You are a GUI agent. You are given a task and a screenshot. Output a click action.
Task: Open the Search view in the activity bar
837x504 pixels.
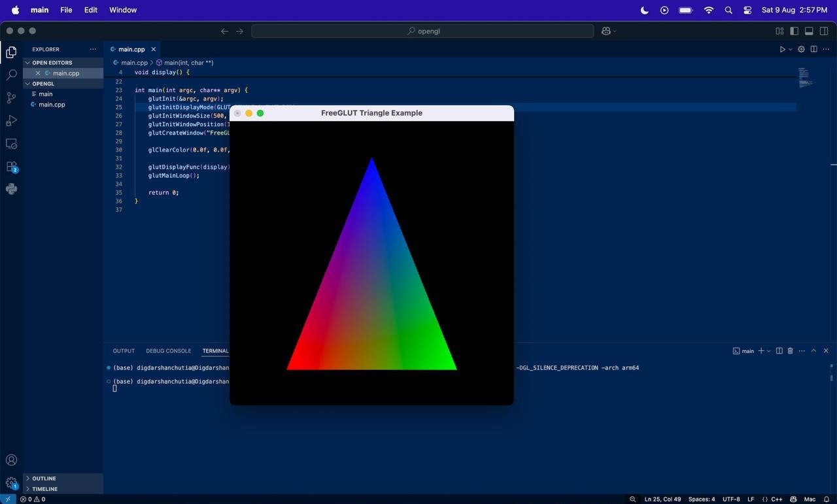pos(11,75)
